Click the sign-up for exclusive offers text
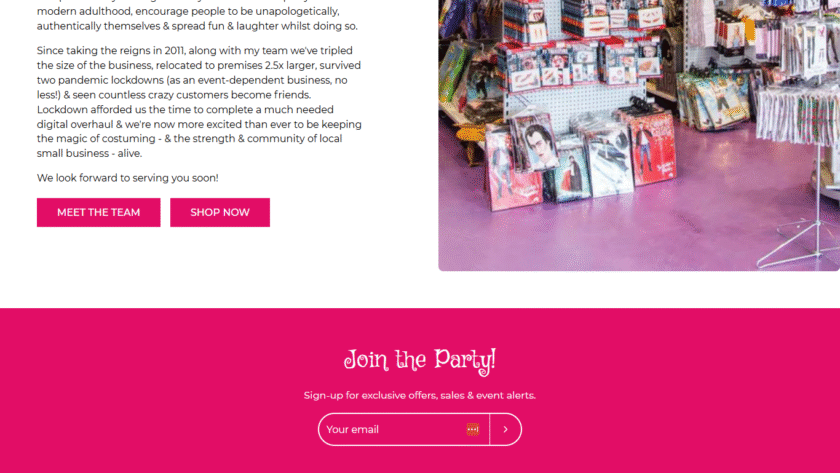This screenshot has height=473, width=840. pos(419,395)
